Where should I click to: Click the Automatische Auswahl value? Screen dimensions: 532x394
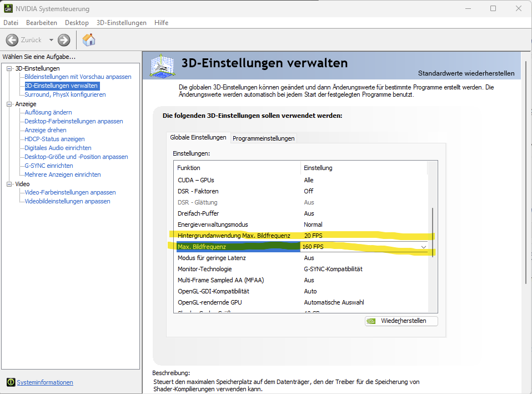(x=334, y=302)
